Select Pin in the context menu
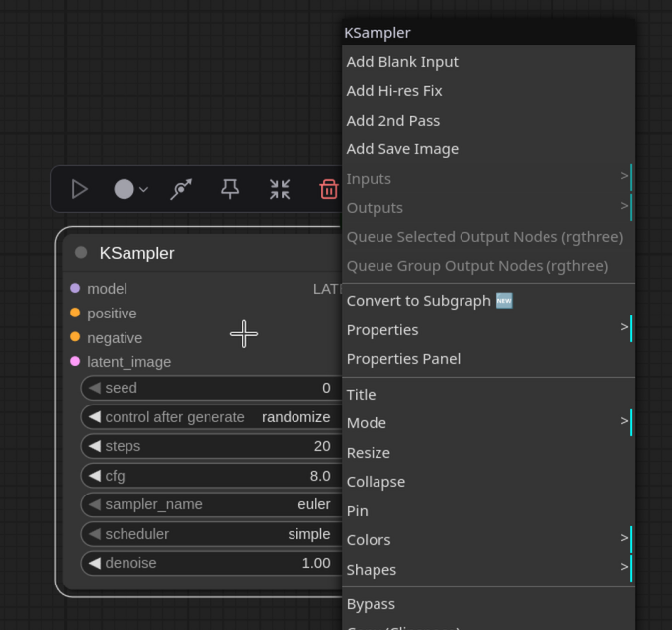The image size is (672, 630). point(488,511)
